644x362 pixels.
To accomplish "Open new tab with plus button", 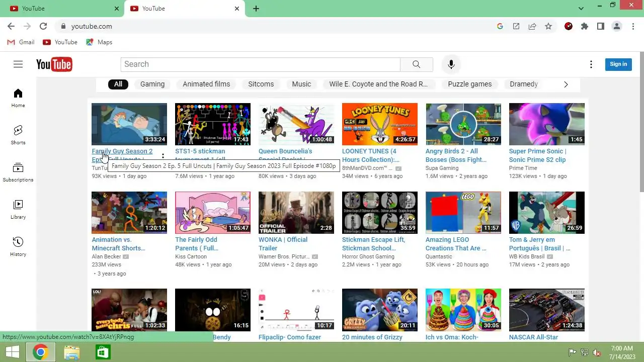I will pyautogui.click(x=256, y=9).
